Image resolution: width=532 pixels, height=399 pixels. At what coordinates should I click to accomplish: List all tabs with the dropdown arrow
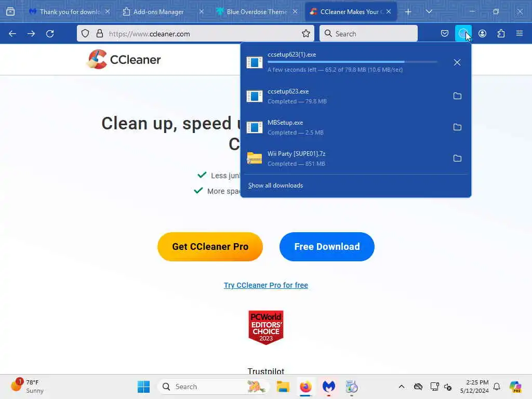(429, 11)
